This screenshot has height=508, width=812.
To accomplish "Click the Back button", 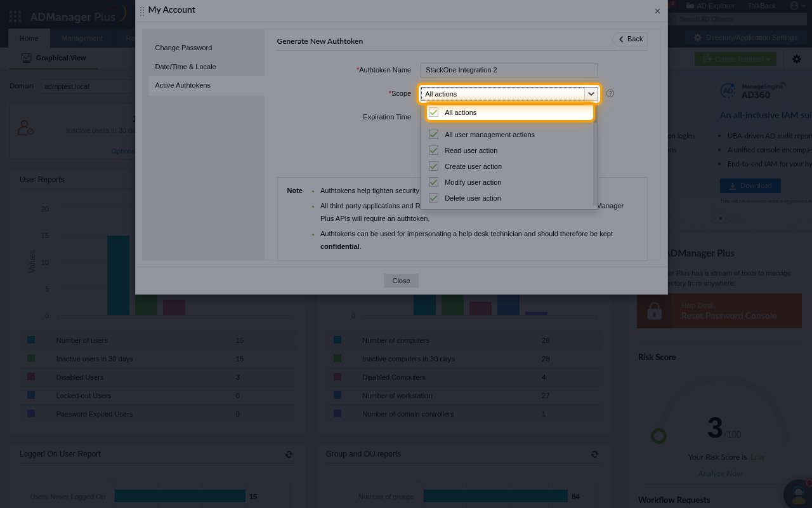I will pos(630,39).
